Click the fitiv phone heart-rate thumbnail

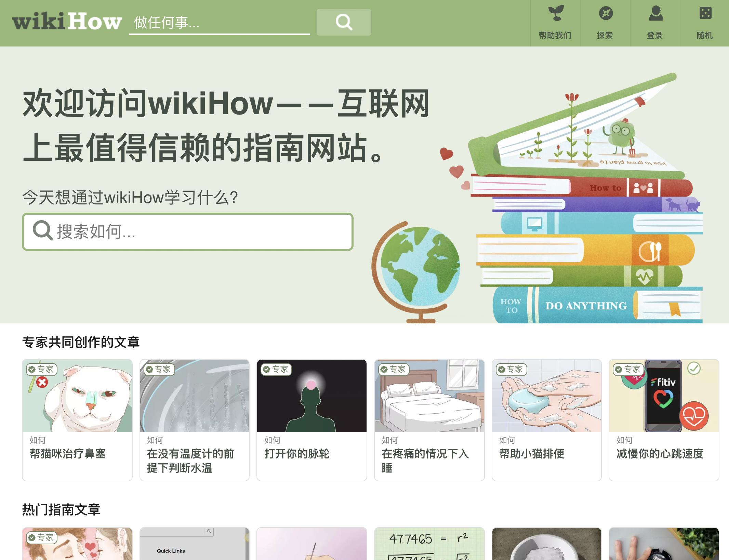[664, 396]
